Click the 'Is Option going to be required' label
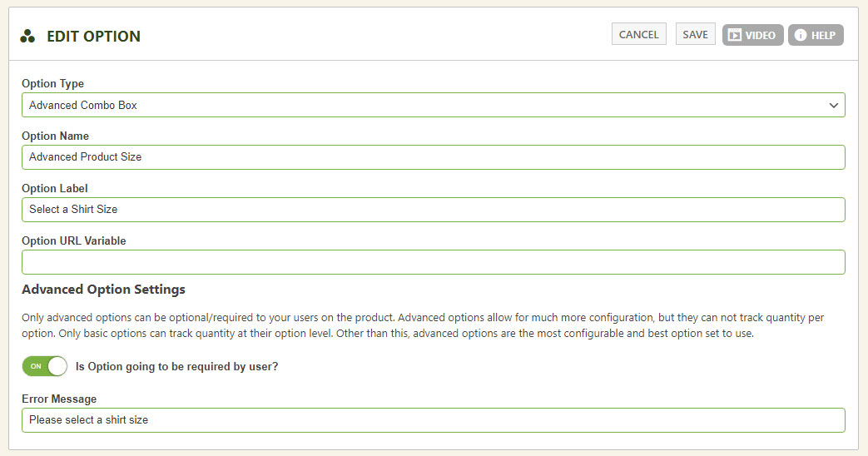Screen dimensions: 868x456 176,366
